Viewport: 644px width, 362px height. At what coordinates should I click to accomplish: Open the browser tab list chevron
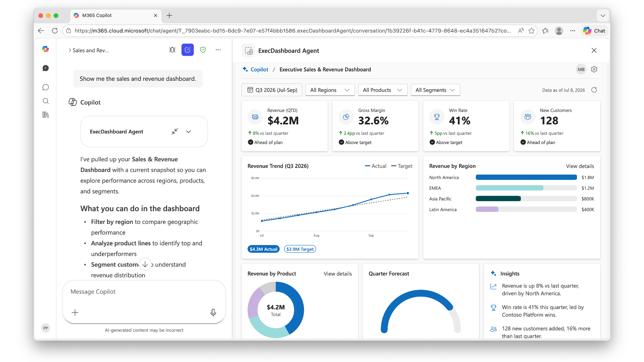(x=603, y=15)
